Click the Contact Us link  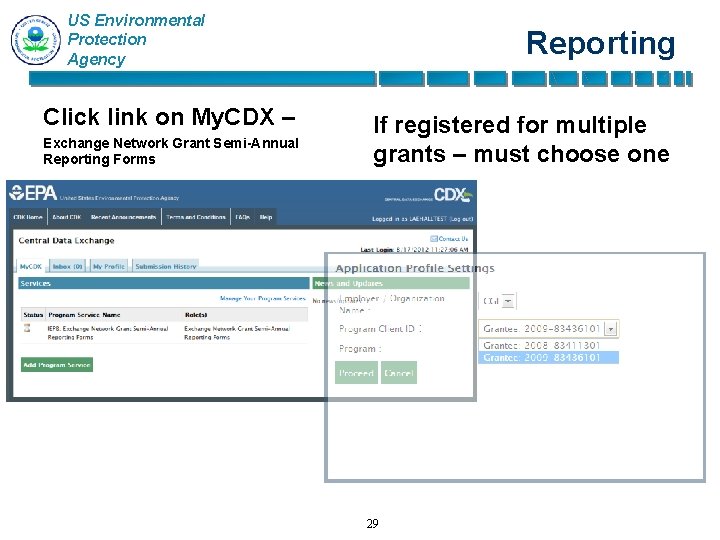tap(453, 239)
